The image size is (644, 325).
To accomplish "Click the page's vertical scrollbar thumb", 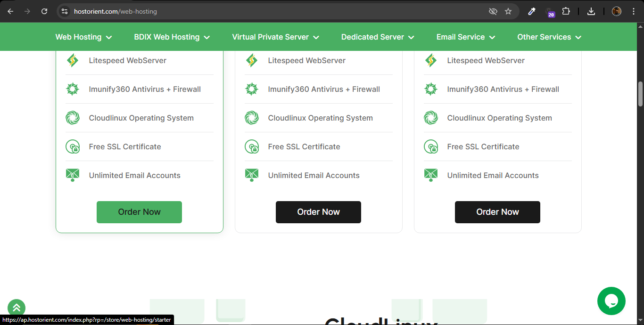I will click(640, 94).
